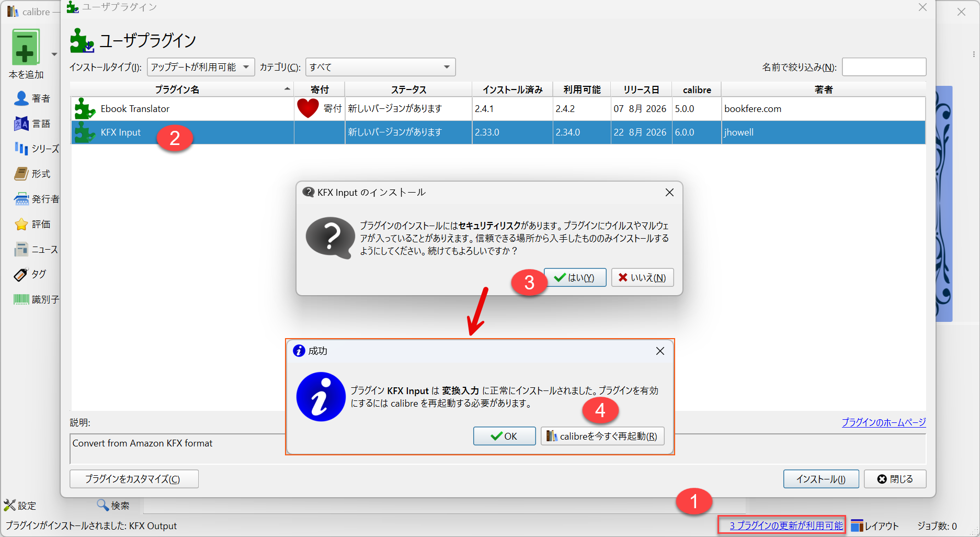Open 3 プラグインの更新が利用可能 link

tap(786, 525)
